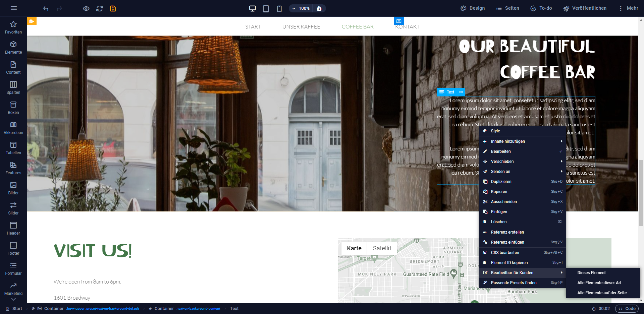The width and height of the screenshot is (644, 314).
Task: Open Slider in the sidebar
Action: pos(13,208)
